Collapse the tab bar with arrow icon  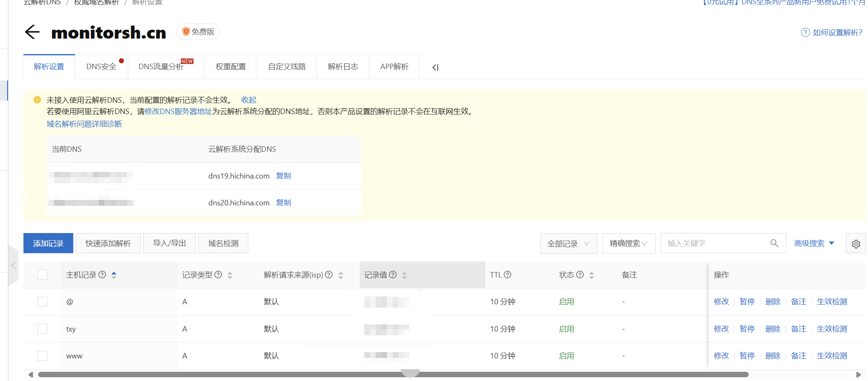pos(435,67)
